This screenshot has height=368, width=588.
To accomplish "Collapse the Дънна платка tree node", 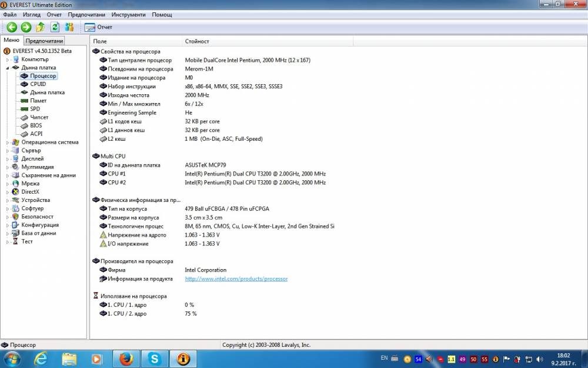I will [7, 68].
